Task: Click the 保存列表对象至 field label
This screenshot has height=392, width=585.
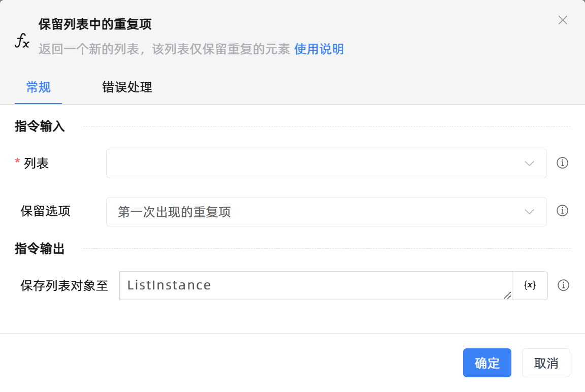Action: coord(64,285)
